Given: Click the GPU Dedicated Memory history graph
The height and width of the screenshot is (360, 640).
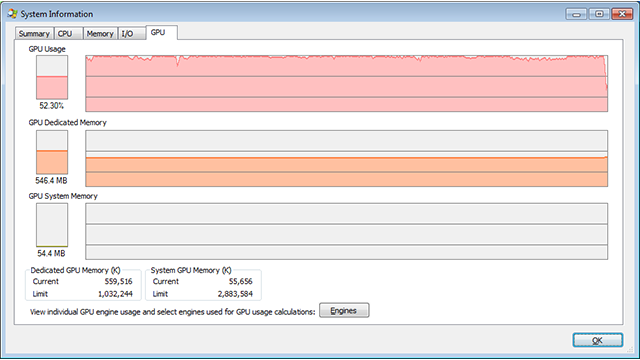Looking at the screenshot, I should (x=347, y=158).
